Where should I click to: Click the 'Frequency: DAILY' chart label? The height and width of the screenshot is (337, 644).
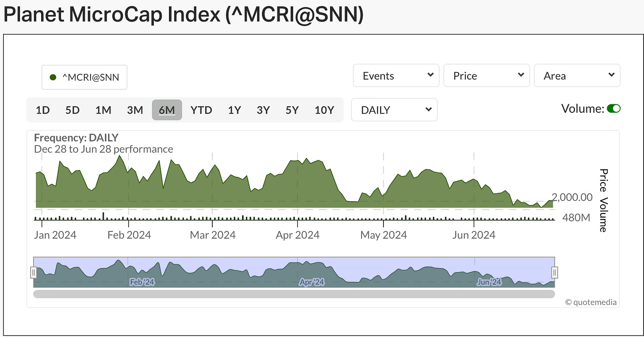tap(76, 138)
